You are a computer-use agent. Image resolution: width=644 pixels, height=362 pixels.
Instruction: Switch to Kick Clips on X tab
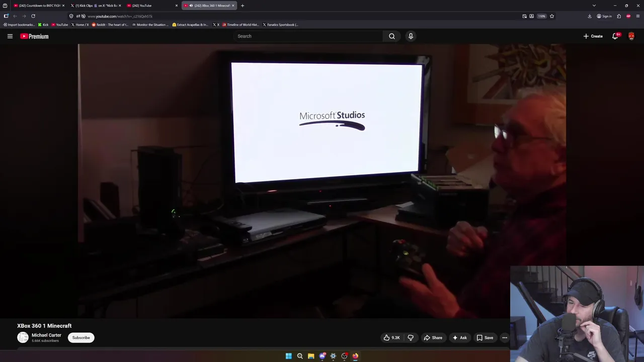click(96, 6)
